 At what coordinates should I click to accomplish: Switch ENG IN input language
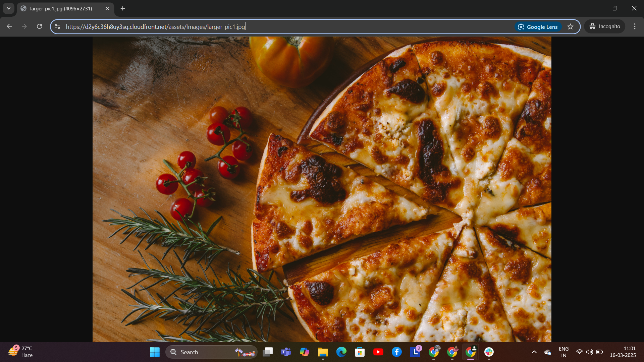coord(564,352)
